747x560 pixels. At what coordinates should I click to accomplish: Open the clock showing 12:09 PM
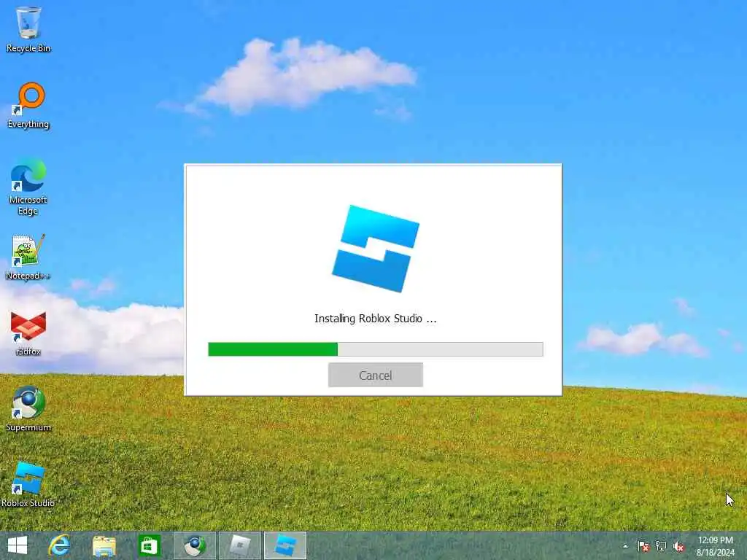click(x=716, y=546)
